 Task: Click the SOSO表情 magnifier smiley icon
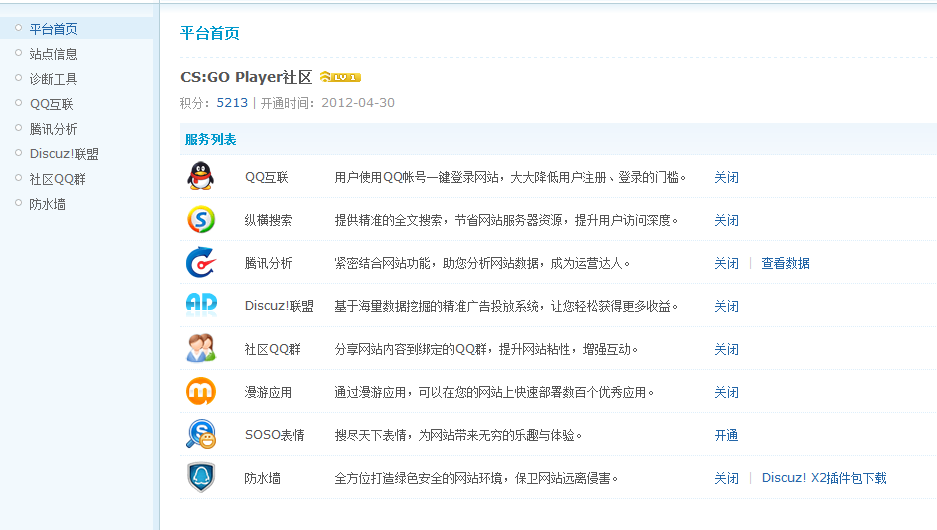tap(201, 434)
